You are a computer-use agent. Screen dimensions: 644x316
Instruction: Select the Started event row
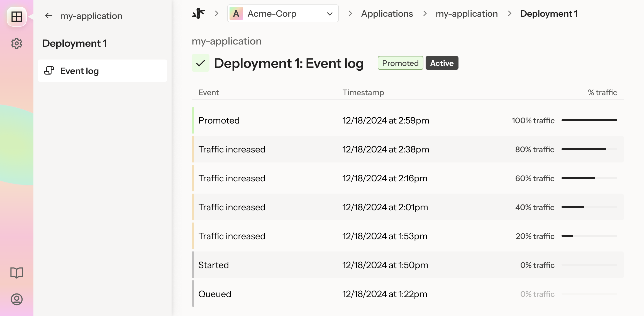point(408,265)
